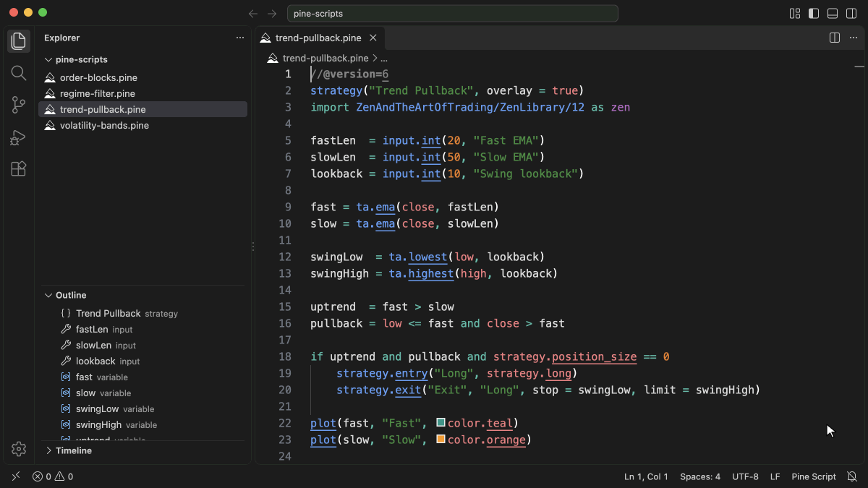
Task: Click strategy.entry on line 19
Action: coord(382,373)
